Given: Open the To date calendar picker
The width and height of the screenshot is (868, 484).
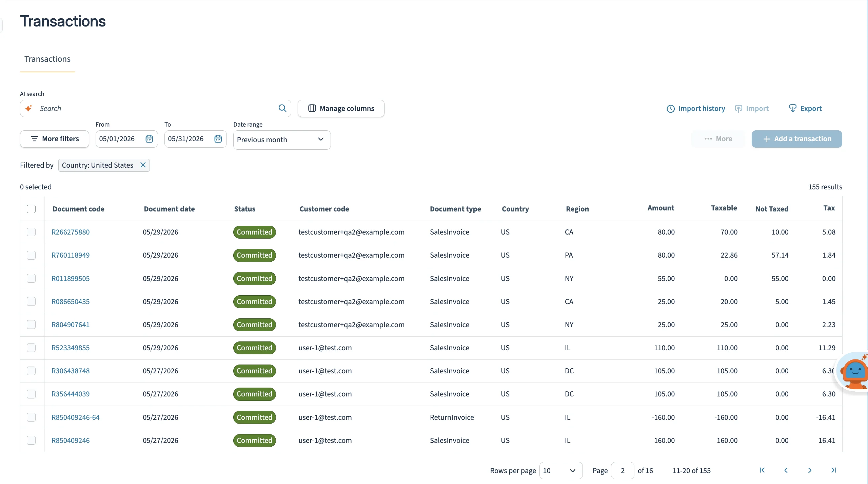Looking at the screenshot, I should 218,139.
